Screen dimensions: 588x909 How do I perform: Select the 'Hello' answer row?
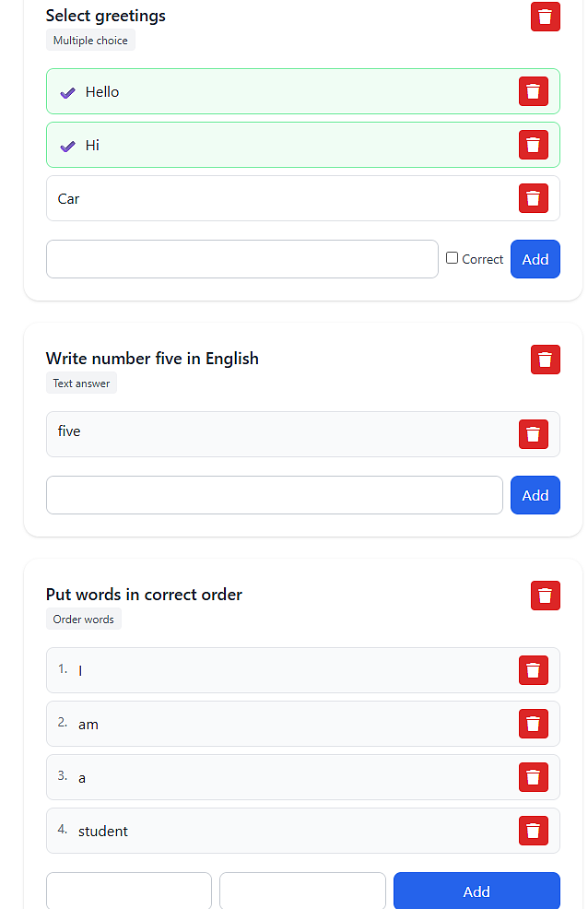pyautogui.click(x=276, y=91)
